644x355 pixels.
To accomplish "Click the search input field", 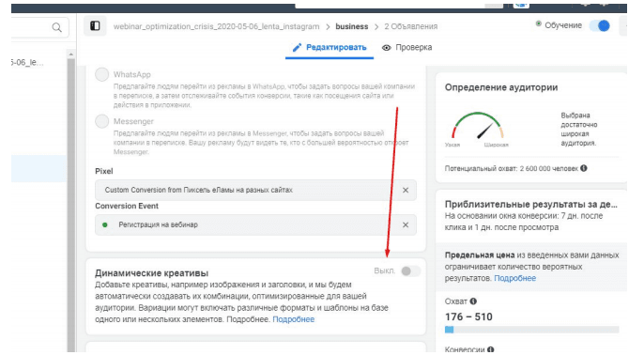I will pyautogui.click(x=39, y=27).
